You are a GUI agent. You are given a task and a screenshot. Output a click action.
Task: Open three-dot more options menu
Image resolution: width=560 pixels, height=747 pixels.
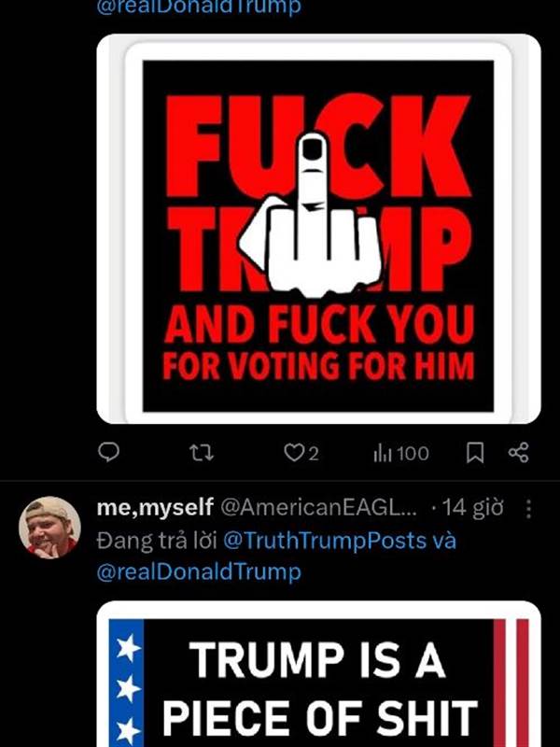pyautogui.click(x=528, y=508)
